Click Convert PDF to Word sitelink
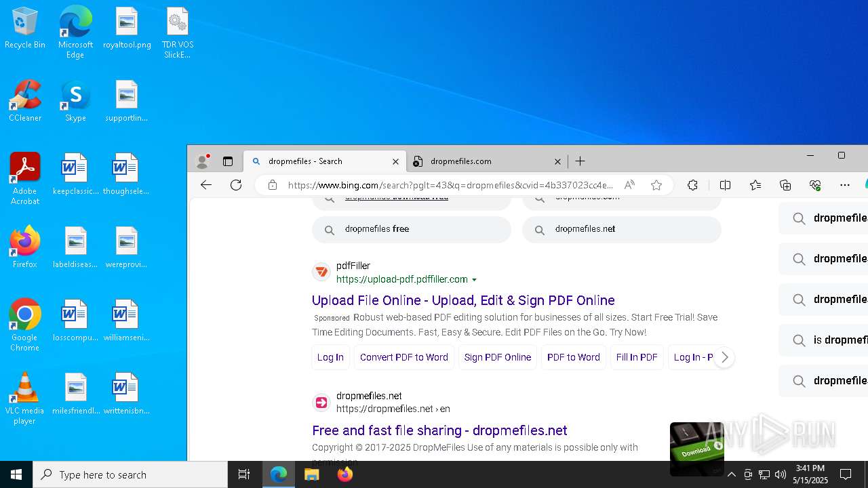This screenshot has width=868, height=488. pyautogui.click(x=404, y=357)
